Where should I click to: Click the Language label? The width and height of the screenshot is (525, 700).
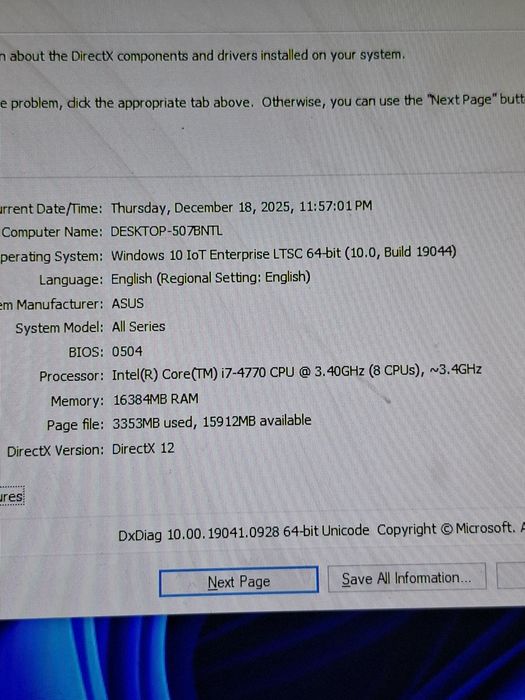click(71, 280)
